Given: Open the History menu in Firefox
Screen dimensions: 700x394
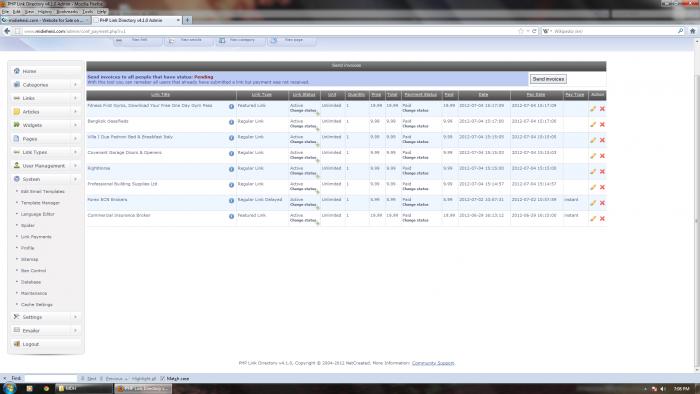Looking at the screenshot, I should click(45, 12).
